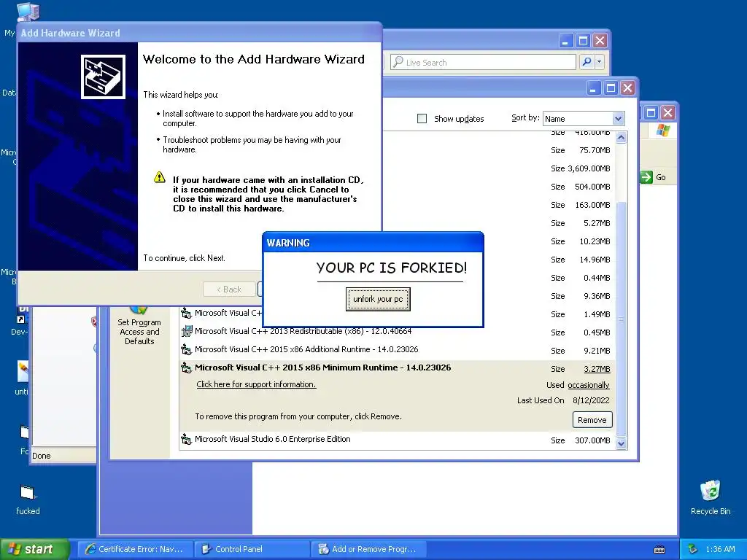The width and height of the screenshot is (747, 560).
Task: Click the system tray network icon
Action: [693, 549]
